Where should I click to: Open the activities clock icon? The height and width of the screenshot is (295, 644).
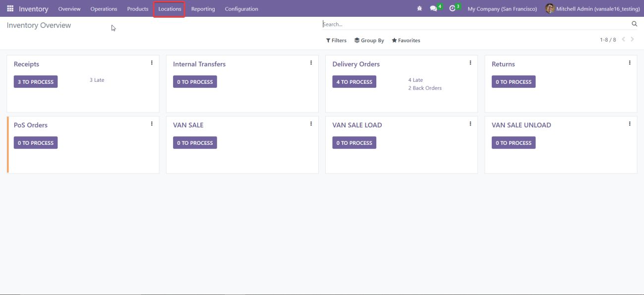[452, 9]
